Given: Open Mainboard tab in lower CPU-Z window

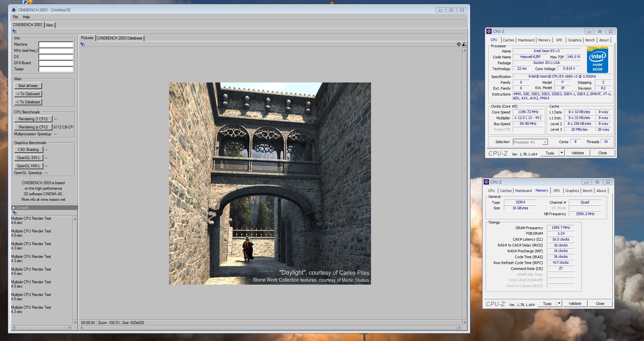Looking at the screenshot, I should [x=523, y=191].
